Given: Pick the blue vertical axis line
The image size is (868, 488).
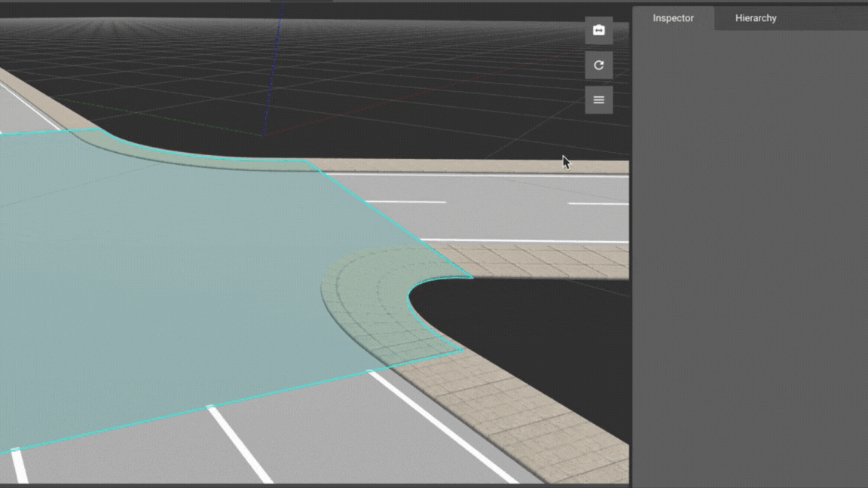Looking at the screenshot, I should tap(273, 68).
